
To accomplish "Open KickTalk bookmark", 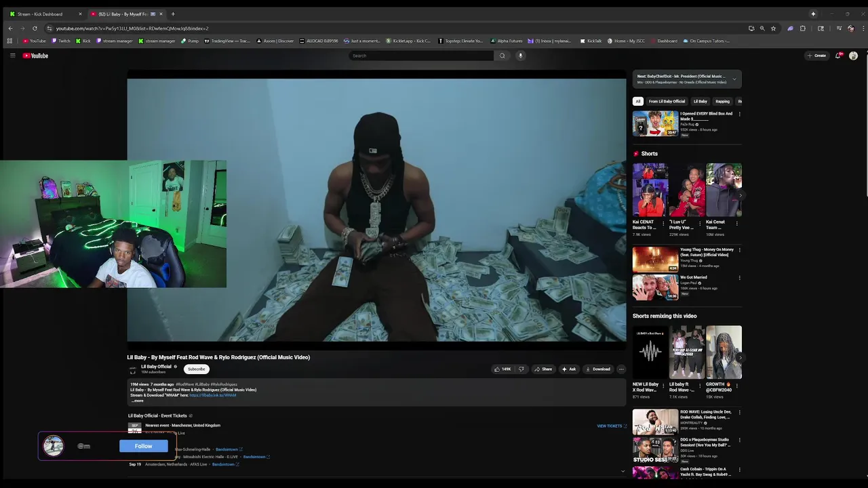I will 591,41.
